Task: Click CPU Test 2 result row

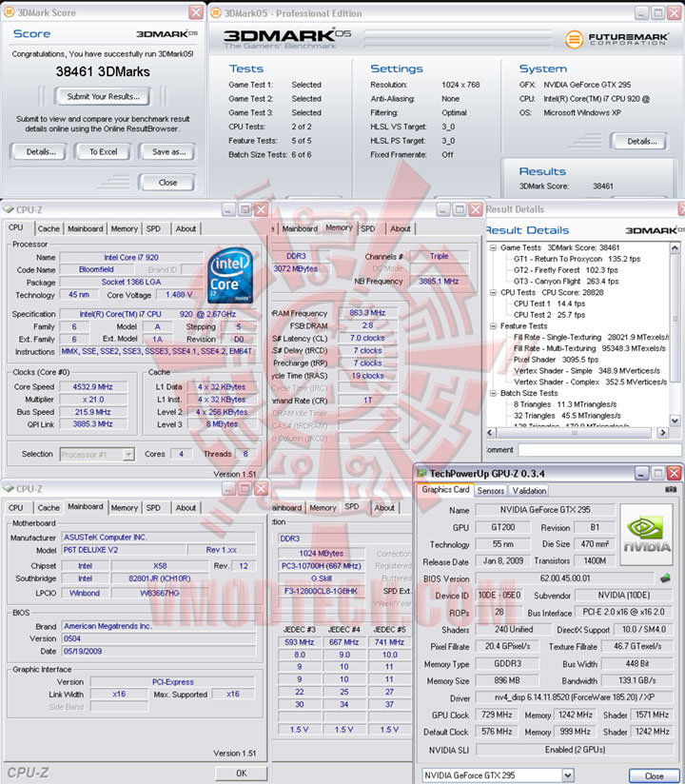Action: pos(549,315)
